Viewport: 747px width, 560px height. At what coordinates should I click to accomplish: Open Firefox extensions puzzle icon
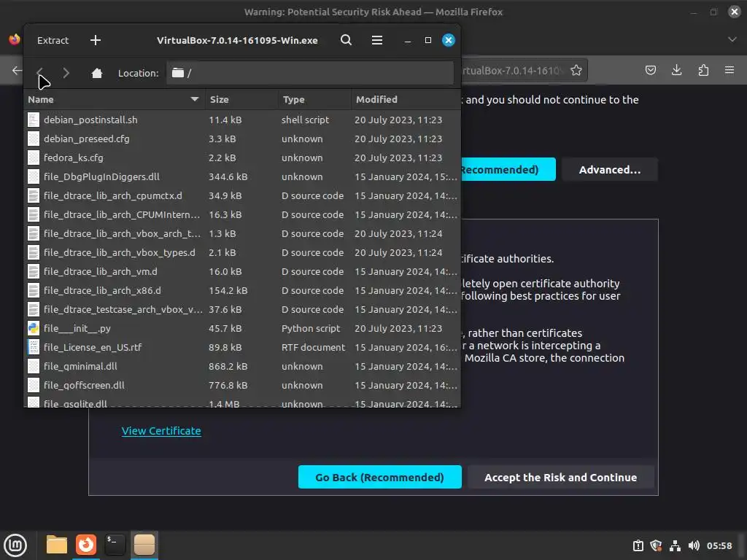(x=703, y=71)
